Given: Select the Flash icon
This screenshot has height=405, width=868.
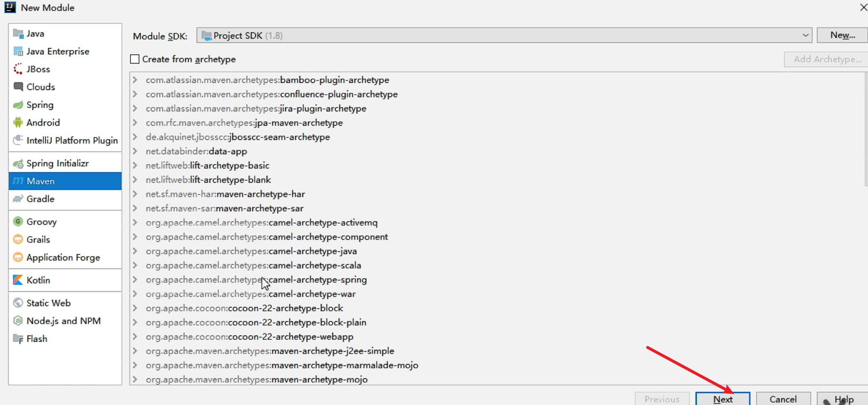Looking at the screenshot, I should pos(18,339).
